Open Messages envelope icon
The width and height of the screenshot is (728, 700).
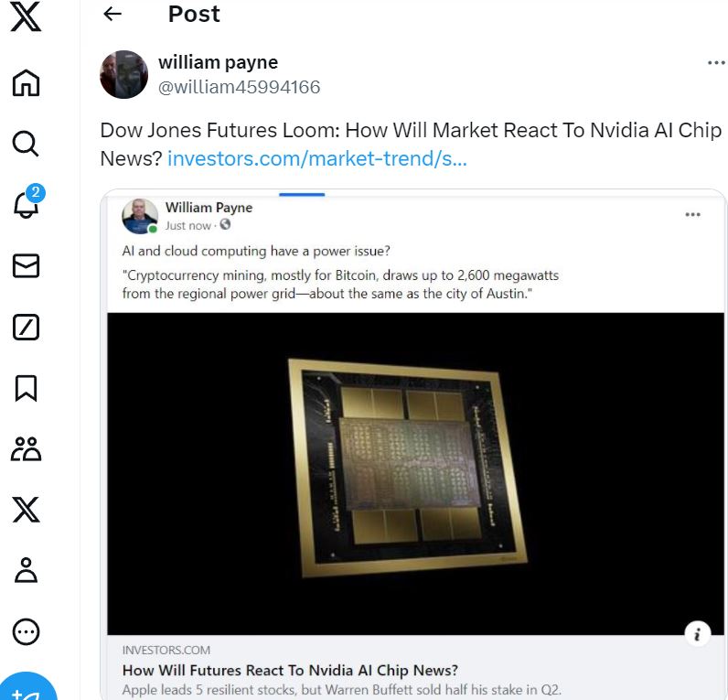tap(26, 265)
